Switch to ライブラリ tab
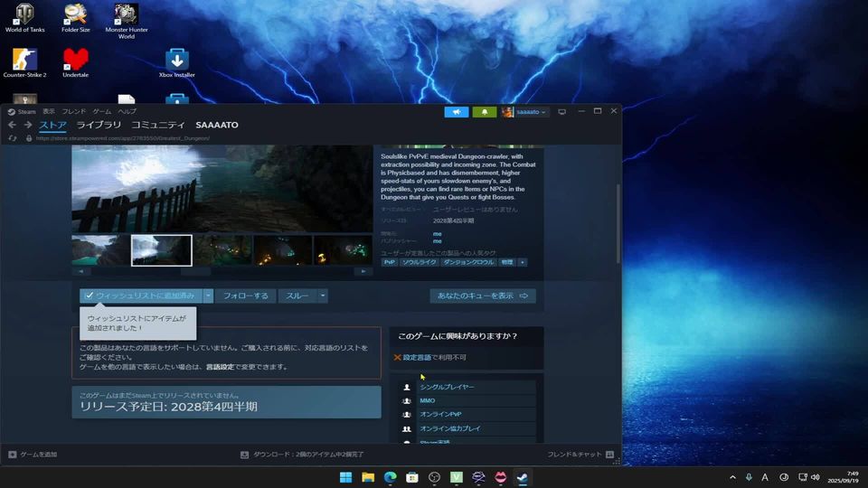This screenshot has height=488, width=868. pos(99,125)
